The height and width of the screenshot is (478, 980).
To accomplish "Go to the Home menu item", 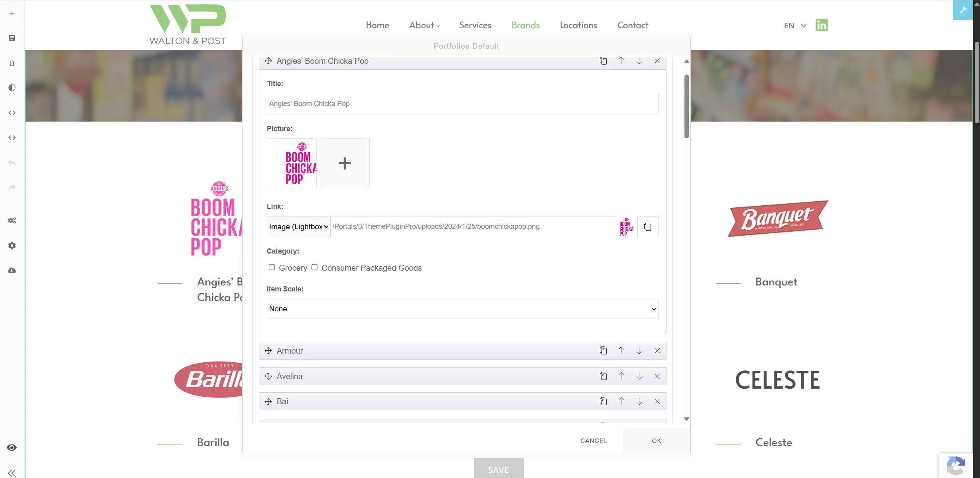I will tap(378, 25).
